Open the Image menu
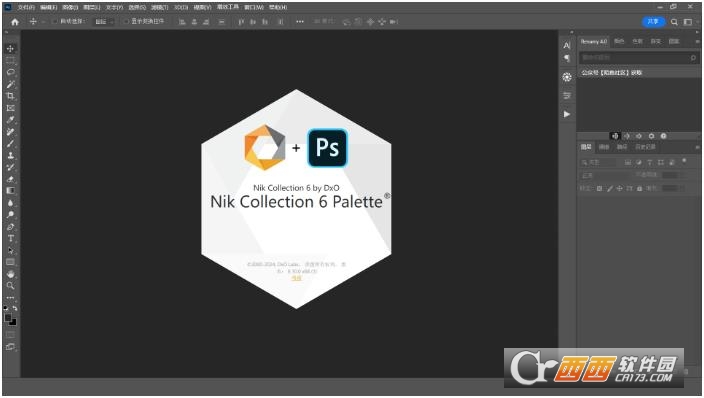The image size is (704, 398). 70,7
